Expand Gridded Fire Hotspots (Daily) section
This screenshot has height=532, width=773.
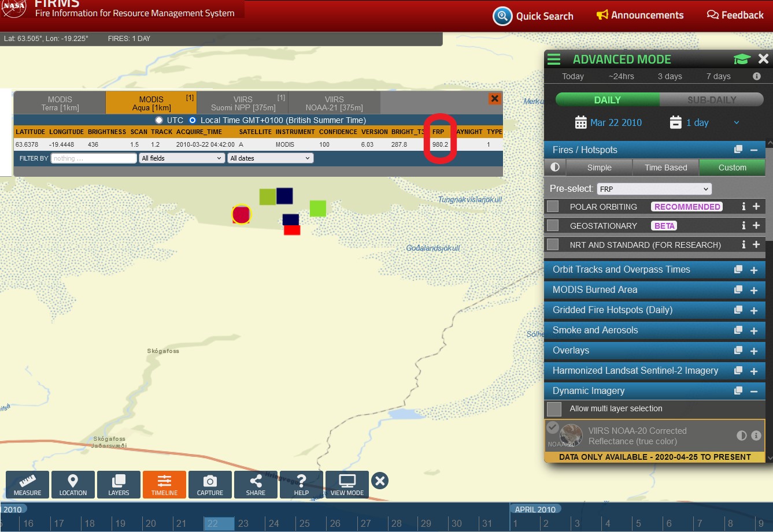click(x=754, y=310)
